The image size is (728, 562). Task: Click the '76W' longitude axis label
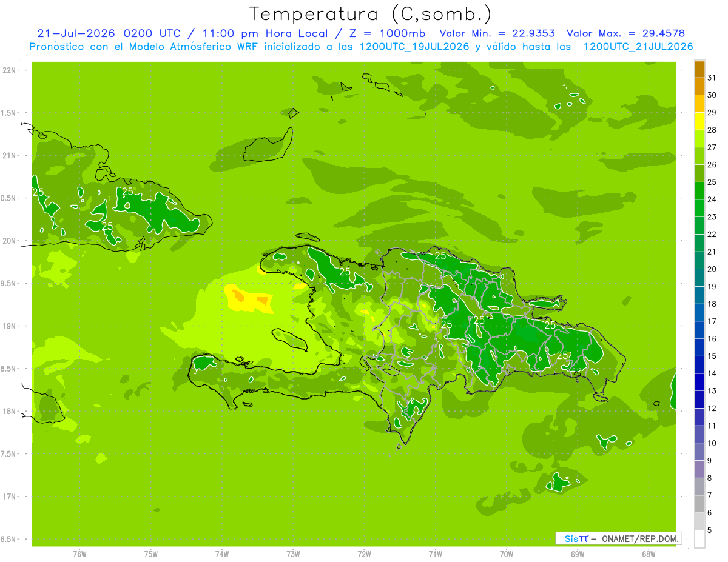(x=79, y=554)
